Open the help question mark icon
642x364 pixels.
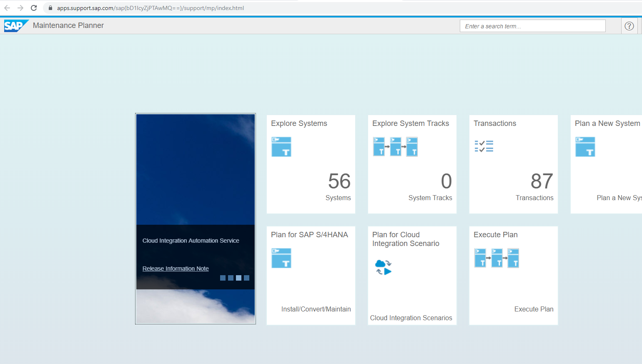629,26
